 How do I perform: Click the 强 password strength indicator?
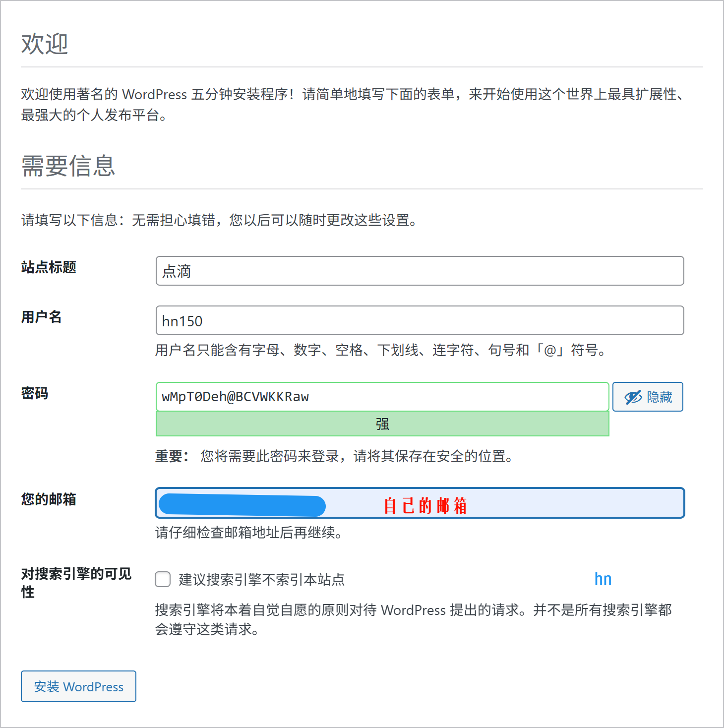click(x=382, y=424)
